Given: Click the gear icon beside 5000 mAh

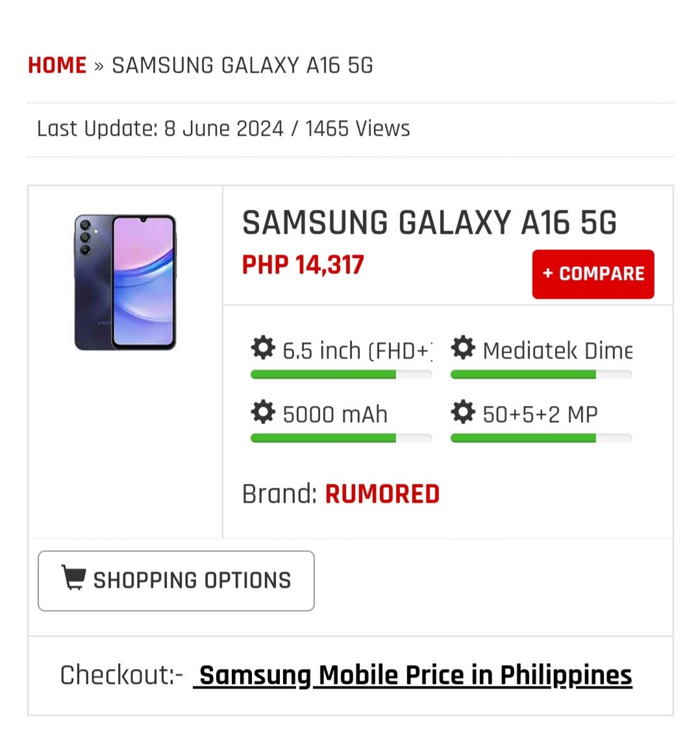Looking at the screenshot, I should (263, 412).
